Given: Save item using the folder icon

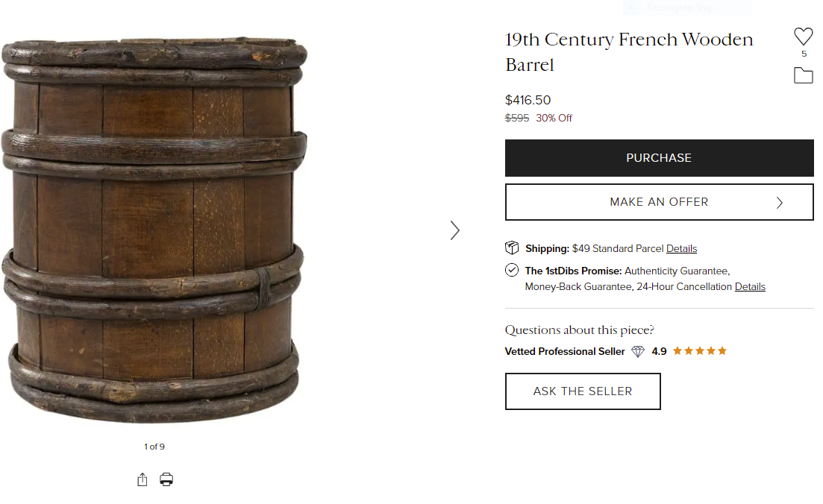Looking at the screenshot, I should point(803,75).
